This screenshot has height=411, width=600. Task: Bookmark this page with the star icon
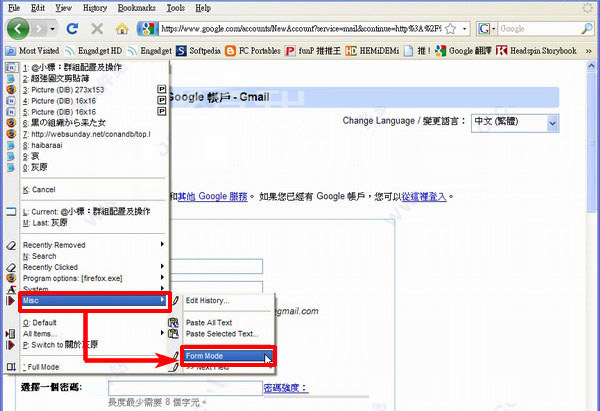click(451, 29)
